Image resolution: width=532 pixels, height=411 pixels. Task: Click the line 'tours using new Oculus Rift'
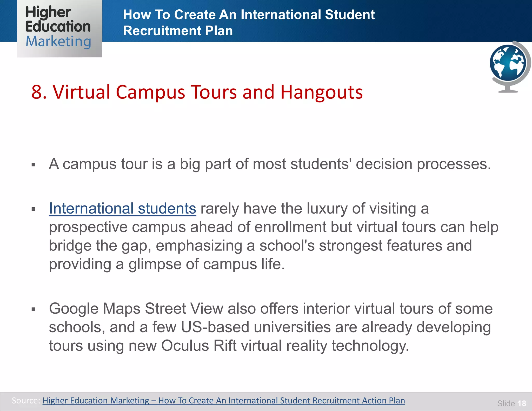[229, 346]
